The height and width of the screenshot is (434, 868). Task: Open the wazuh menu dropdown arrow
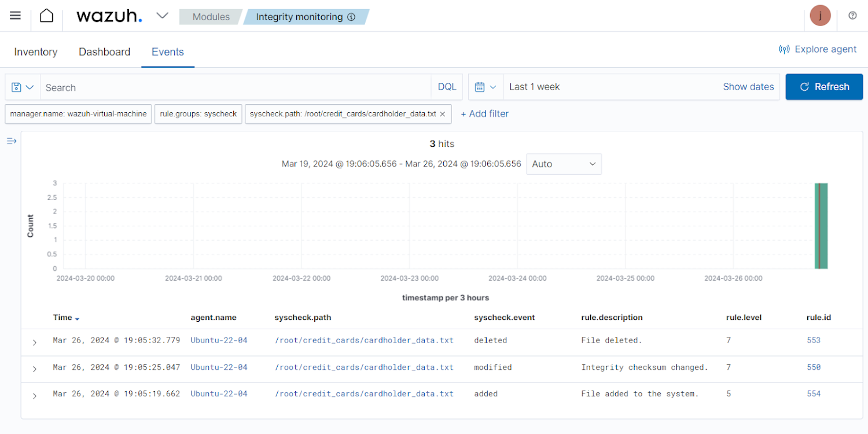[163, 16]
